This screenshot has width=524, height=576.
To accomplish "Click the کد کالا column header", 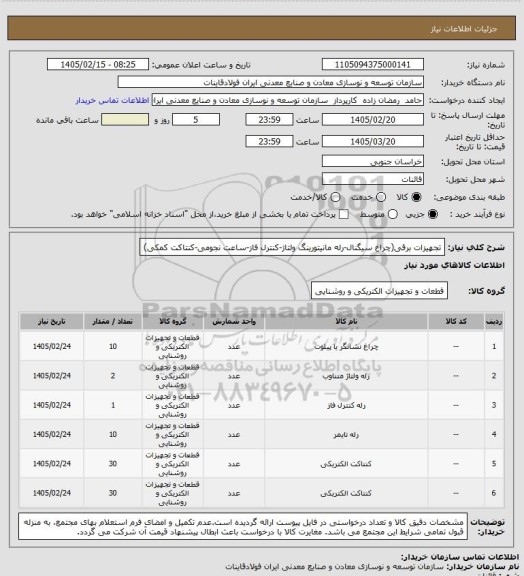I will [456, 321].
